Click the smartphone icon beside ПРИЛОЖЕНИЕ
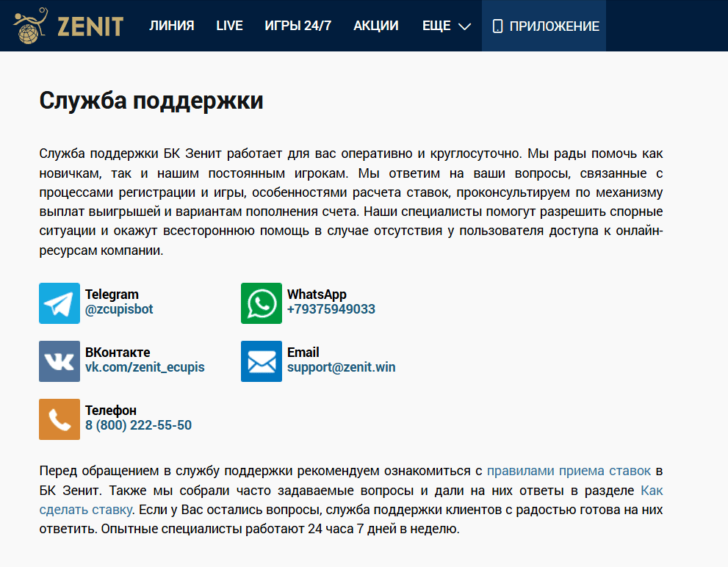728x567 pixels. tap(497, 25)
